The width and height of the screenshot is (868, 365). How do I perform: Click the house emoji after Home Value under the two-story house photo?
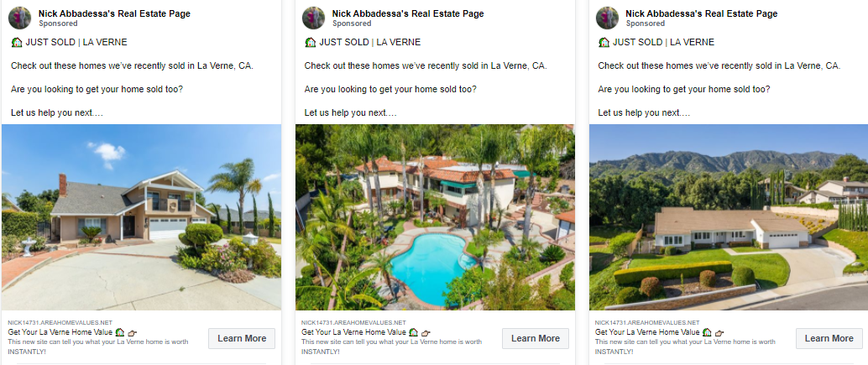[x=120, y=332]
